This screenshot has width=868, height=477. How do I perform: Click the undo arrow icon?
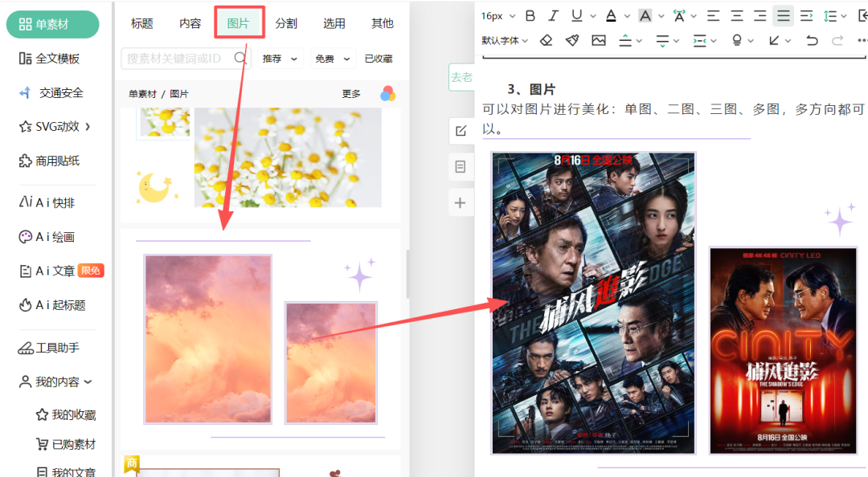(x=812, y=40)
